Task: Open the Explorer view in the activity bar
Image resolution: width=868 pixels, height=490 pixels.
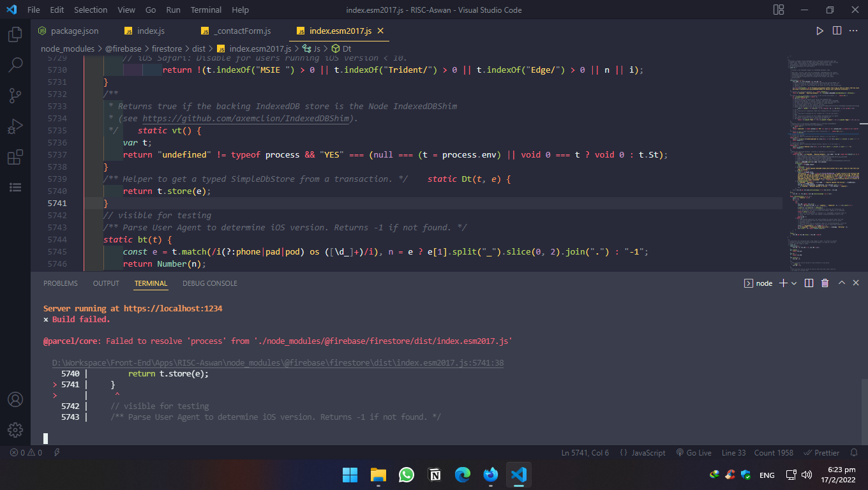Action: 15,34
